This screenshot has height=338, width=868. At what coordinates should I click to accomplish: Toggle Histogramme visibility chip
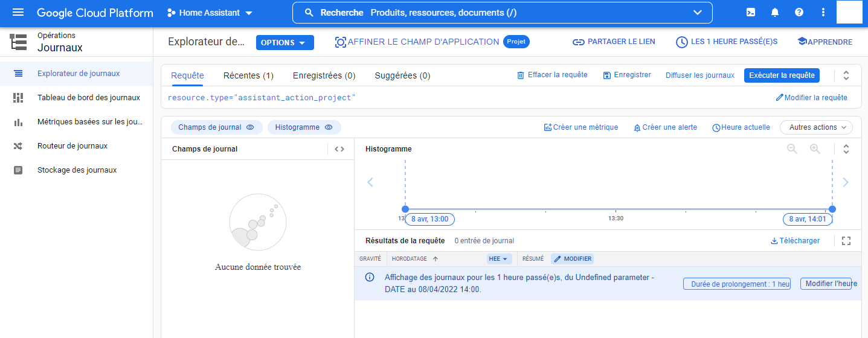click(x=304, y=127)
